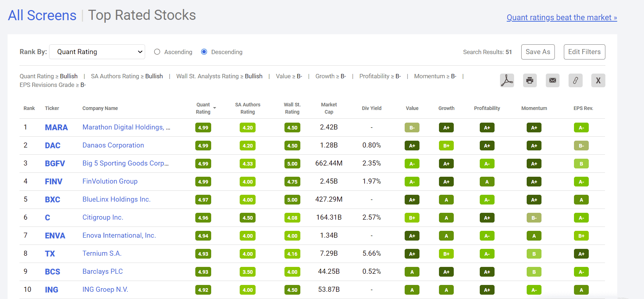Open BGFV ticker link
The image size is (644, 299).
[x=55, y=163]
